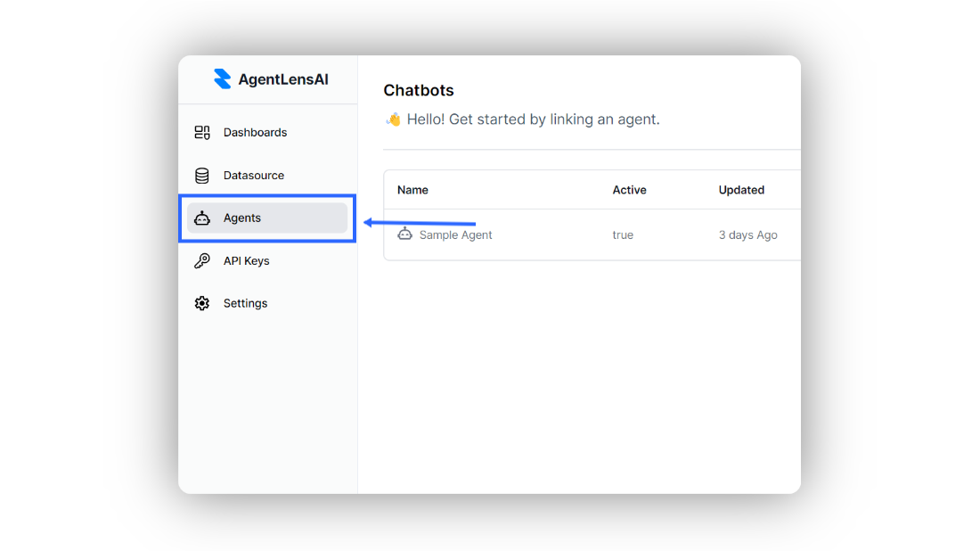Open the Dashboards menu item
Viewport: 980px width, 551px height.
pos(255,133)
